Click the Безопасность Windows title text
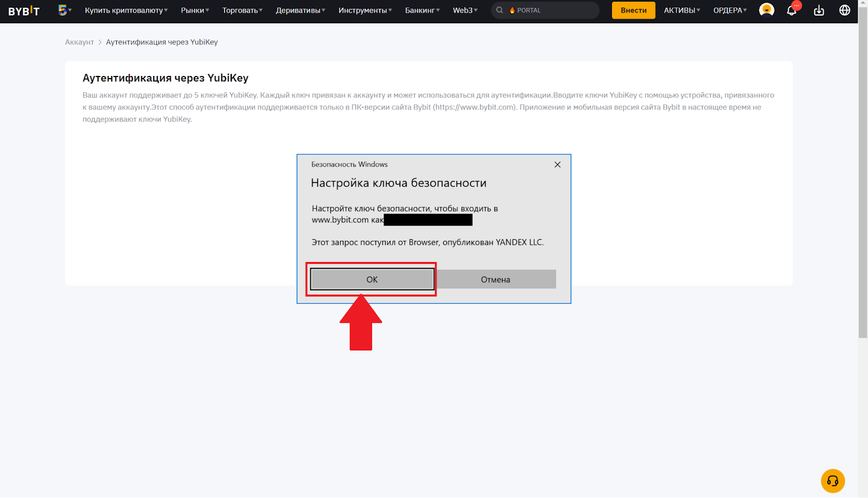868x498 pixels. click(349, 164)
